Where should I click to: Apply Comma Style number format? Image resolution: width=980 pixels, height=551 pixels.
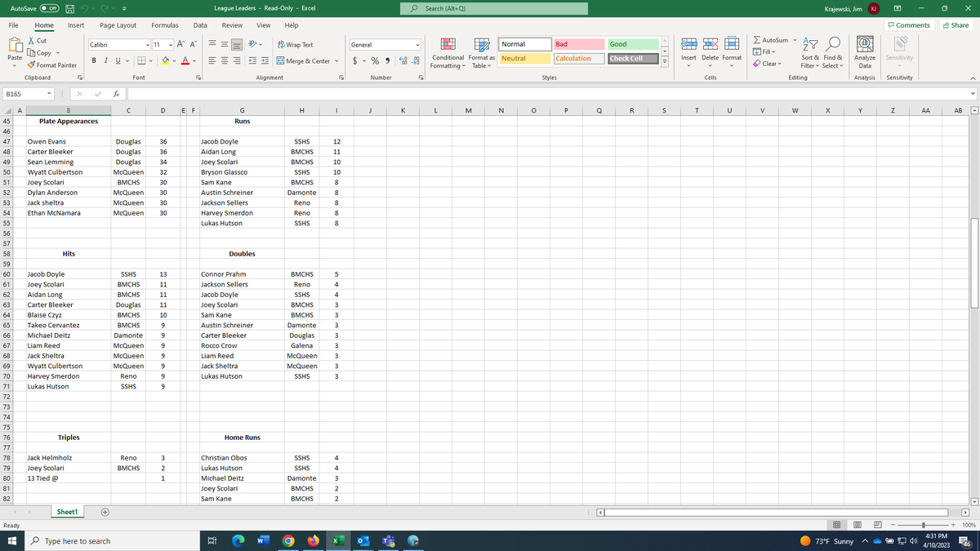[387, 61]
